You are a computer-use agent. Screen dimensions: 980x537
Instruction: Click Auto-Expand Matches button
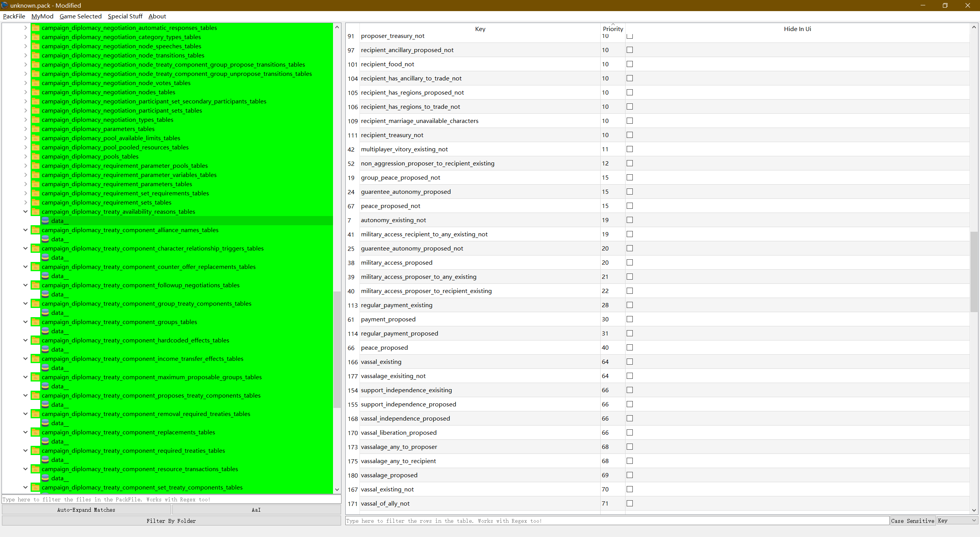[x=86, y=510]
